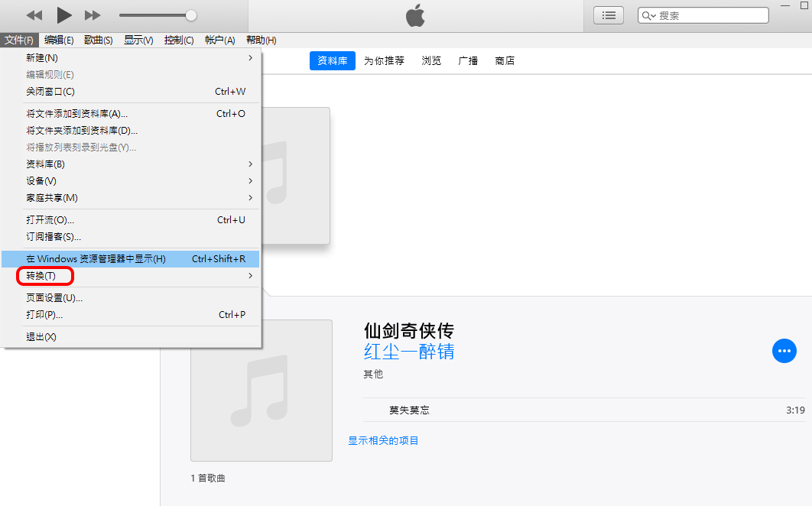The image size is (812, 506).
Task: Expand the 新建(N) submenu
Action: 131,58
